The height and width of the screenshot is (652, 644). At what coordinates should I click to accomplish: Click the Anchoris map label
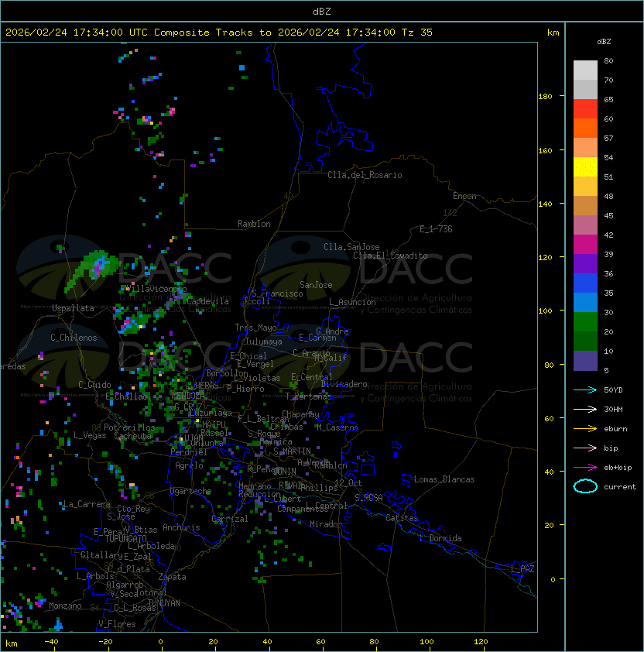click(x=181, y=527)
